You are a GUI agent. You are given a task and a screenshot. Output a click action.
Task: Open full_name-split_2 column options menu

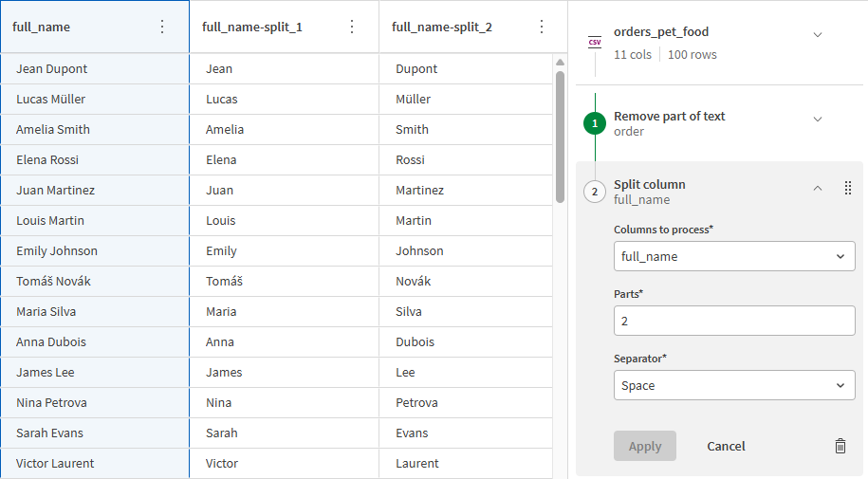[542, 27]
